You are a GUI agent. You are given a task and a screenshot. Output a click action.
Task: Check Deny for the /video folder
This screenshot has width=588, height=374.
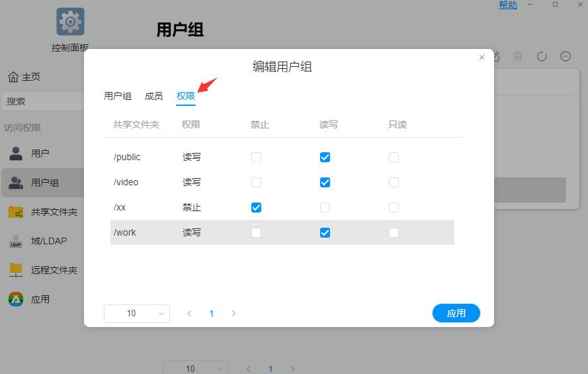tap(256, 182)
